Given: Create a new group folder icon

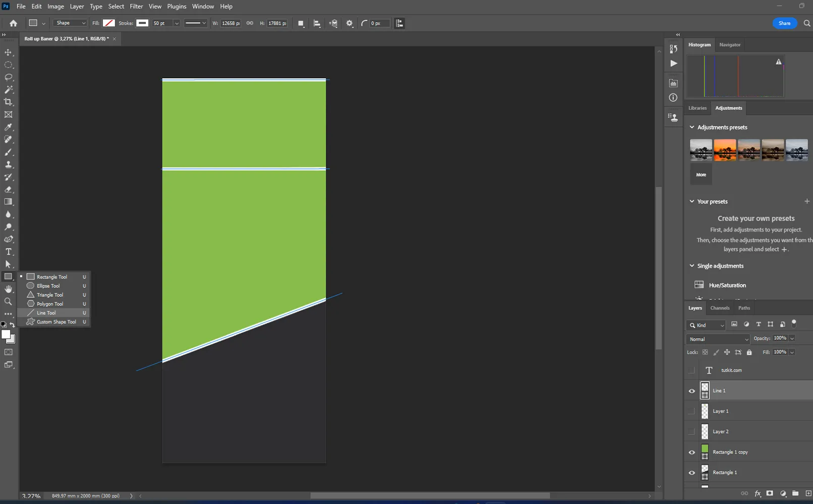Looking at the screenshot, I should (795, 494).
